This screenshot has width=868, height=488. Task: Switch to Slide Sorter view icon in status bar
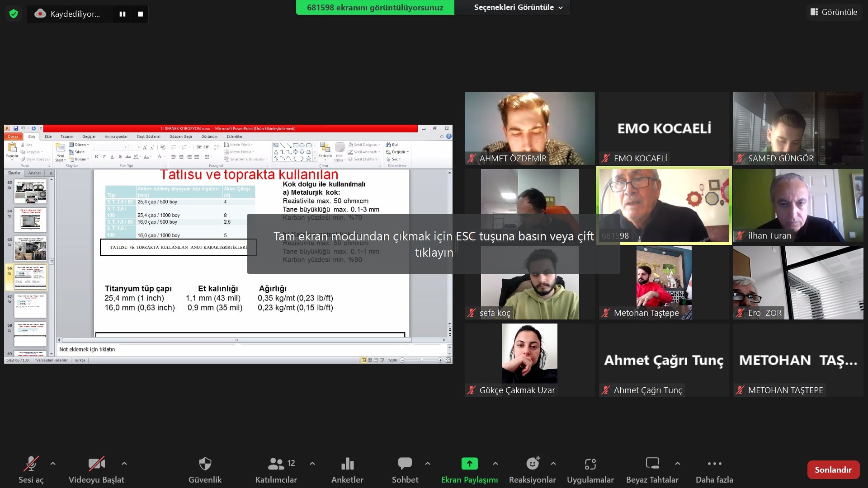click(x=370, y=360)
